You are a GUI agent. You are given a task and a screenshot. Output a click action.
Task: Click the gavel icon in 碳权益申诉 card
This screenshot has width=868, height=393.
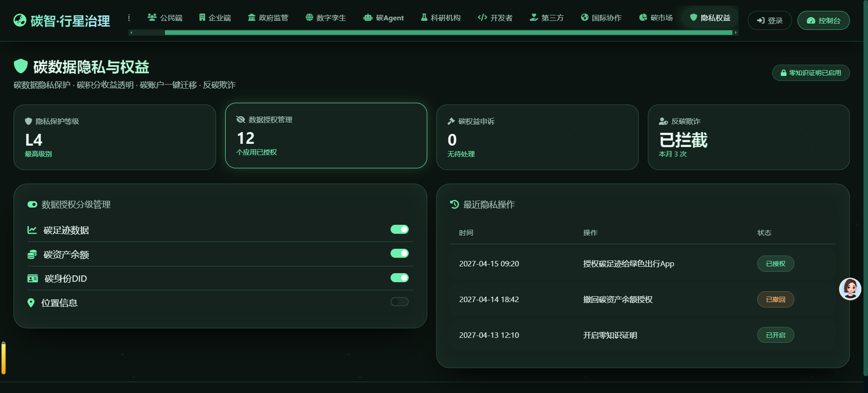click(x=451, y=121)
